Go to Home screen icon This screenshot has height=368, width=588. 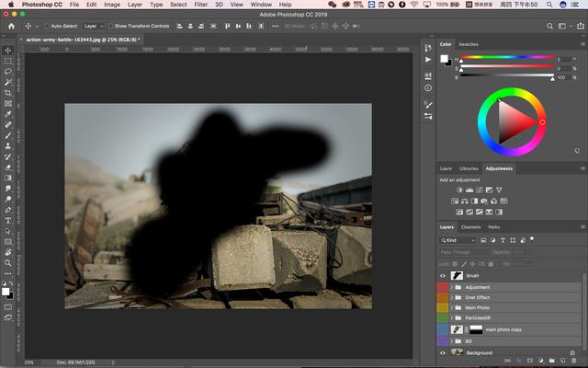[11, 26]
